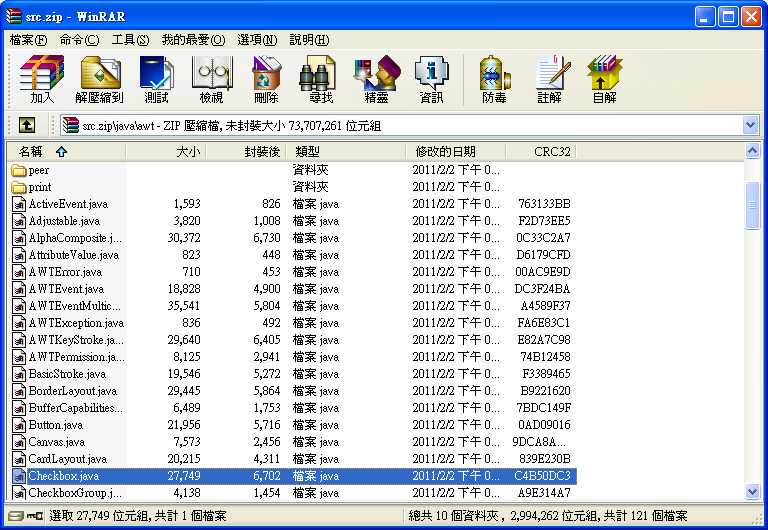This screenshot has width=768, height=530.
Task: Go up one folder level arrow button
Action: (x=27, y=125)
